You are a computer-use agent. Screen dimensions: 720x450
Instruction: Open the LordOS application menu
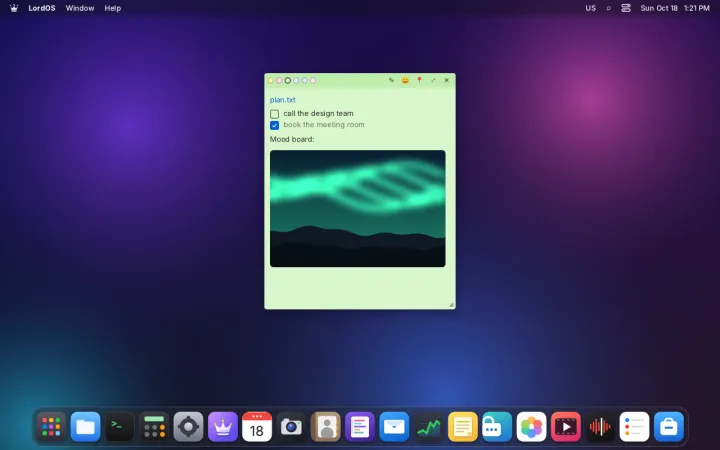tap(42, 8)
